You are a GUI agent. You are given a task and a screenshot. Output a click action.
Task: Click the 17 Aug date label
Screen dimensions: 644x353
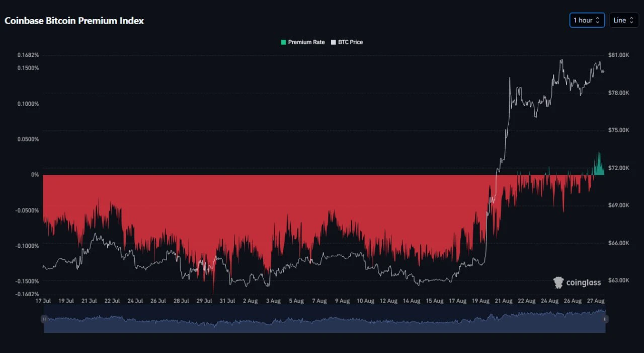pyautogui.click(x=457, y=301)
